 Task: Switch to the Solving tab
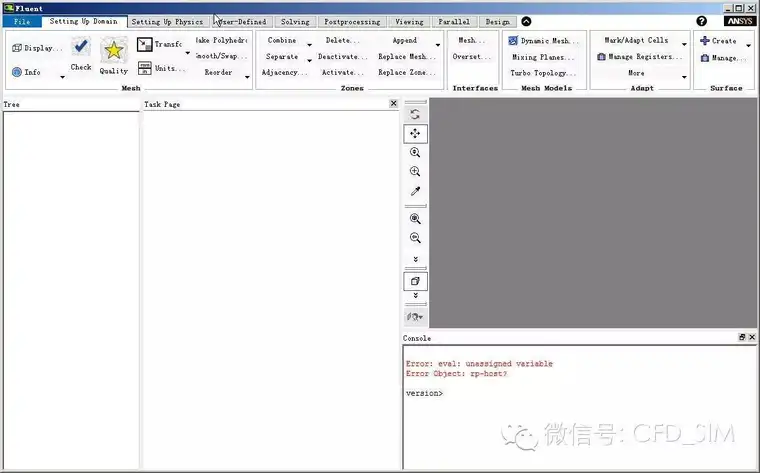[295, 22]
